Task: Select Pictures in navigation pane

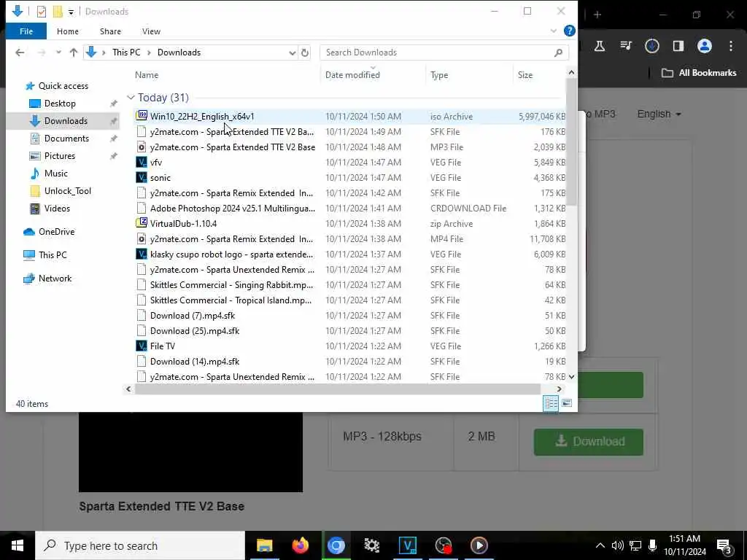Action: tap(60, 156)
